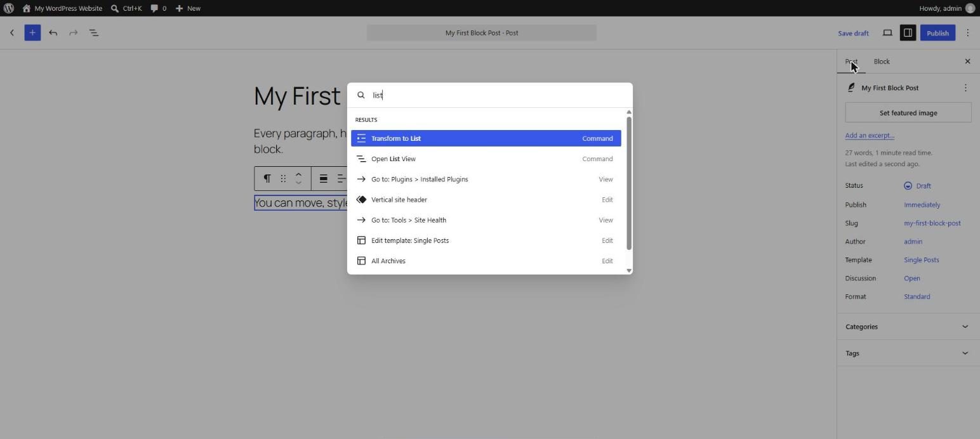Toggle the block inserter plus button
Viewport: 980px width, 439px height.
click(32, 33)
